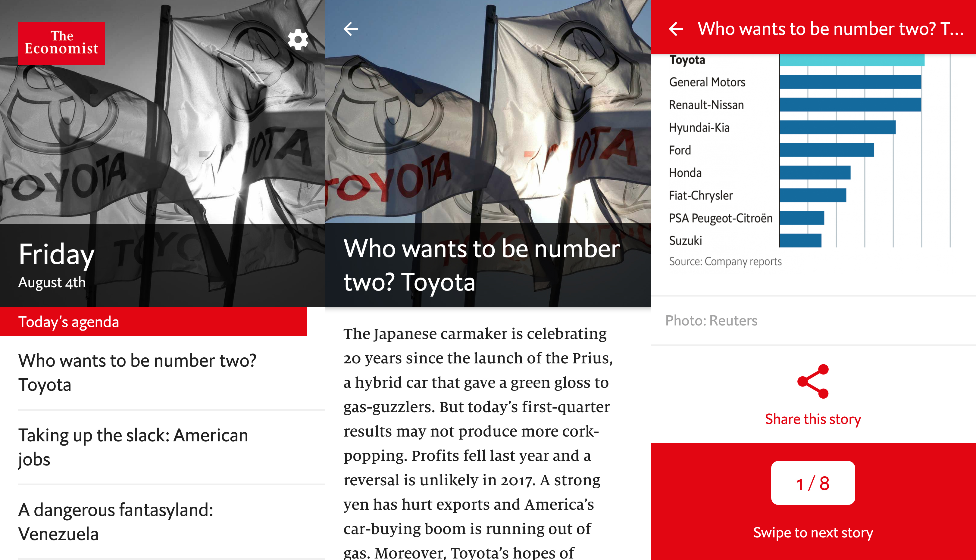Tap the Hyundai-Kia chart label
Image resolution: width=976 pixels, height=560 pixels.
699,127
